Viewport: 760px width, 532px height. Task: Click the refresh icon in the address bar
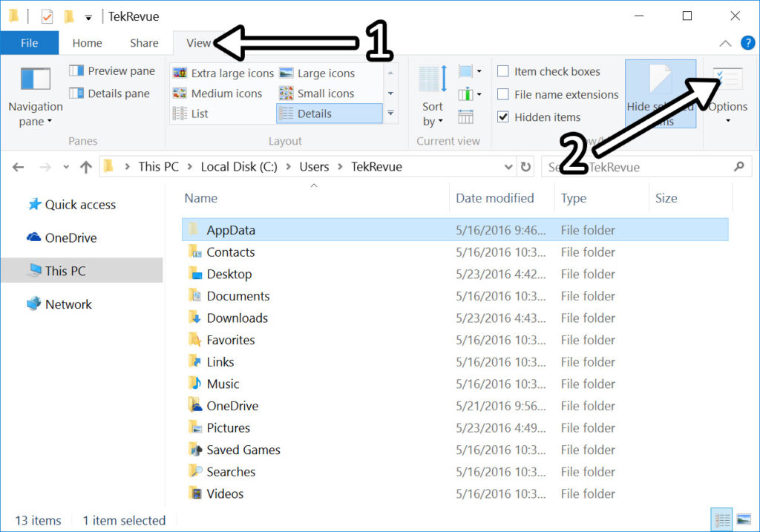coord(525,166)
